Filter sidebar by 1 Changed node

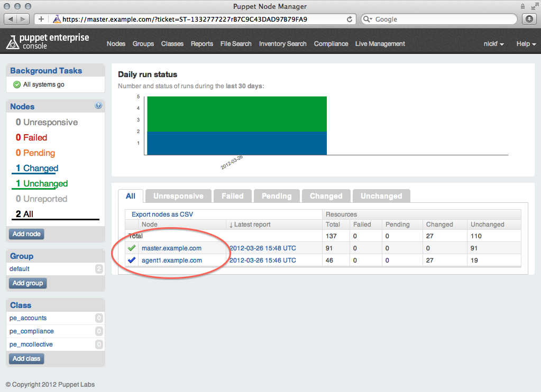(36, 168)
